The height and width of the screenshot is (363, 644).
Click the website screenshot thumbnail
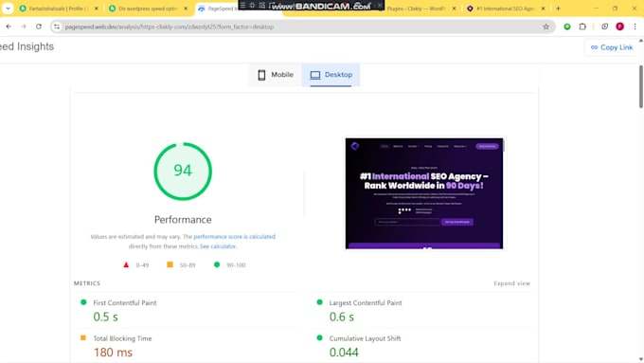[424, 193]
